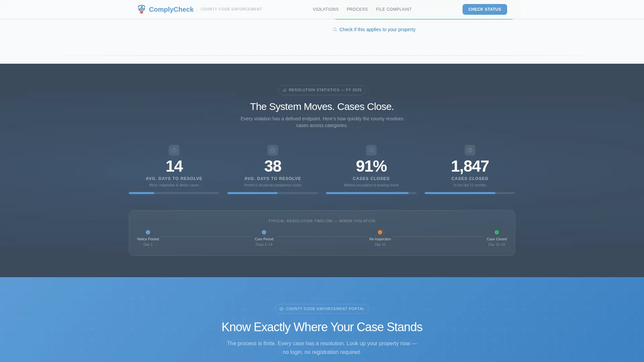Image resolution: width=644 pixels, height=362 pixels.
Task: Follow 'Check if this applies to your property' link
Action: [377, 29]
